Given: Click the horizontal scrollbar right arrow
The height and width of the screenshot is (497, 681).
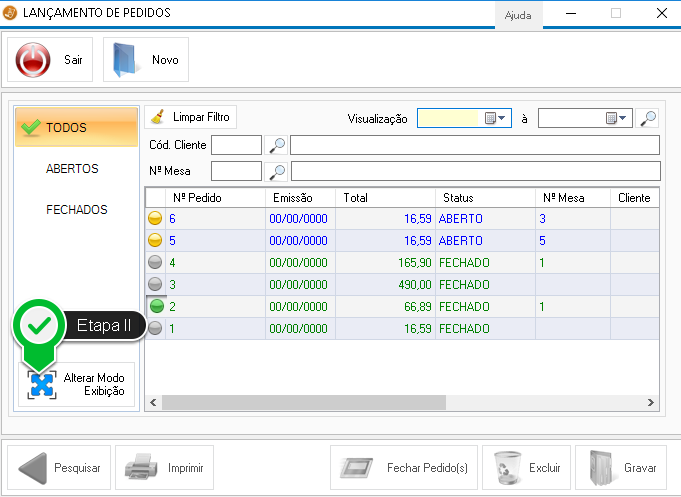Looking at the screenshot, I should (x=651, y=402).
